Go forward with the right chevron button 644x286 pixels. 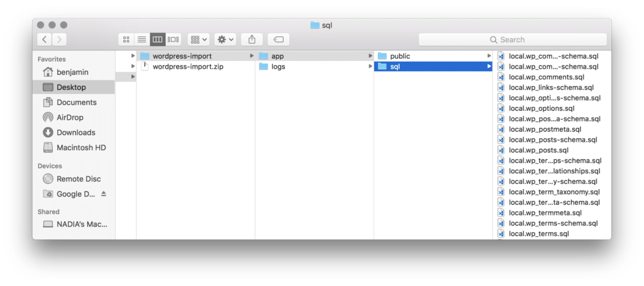59,40
